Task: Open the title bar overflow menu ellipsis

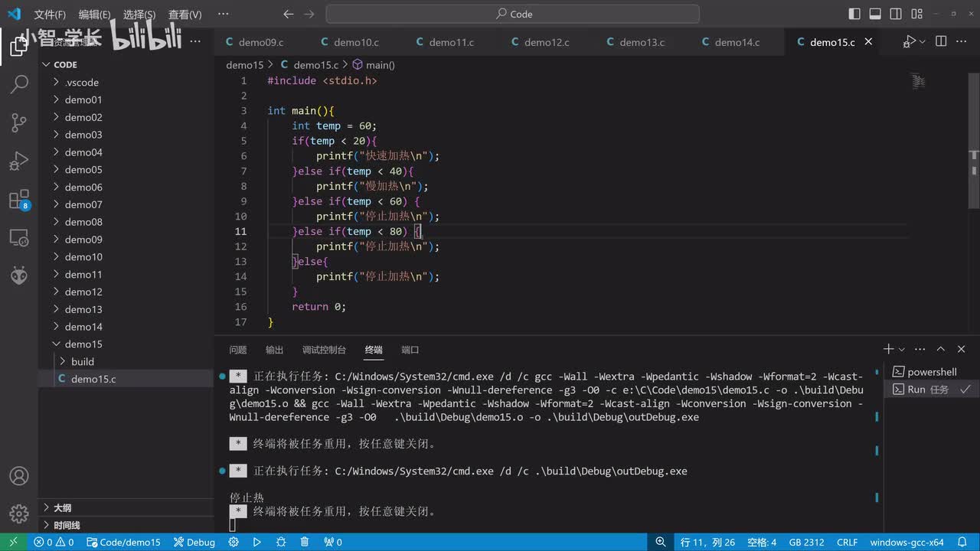Action: click(x=223, y=14)
